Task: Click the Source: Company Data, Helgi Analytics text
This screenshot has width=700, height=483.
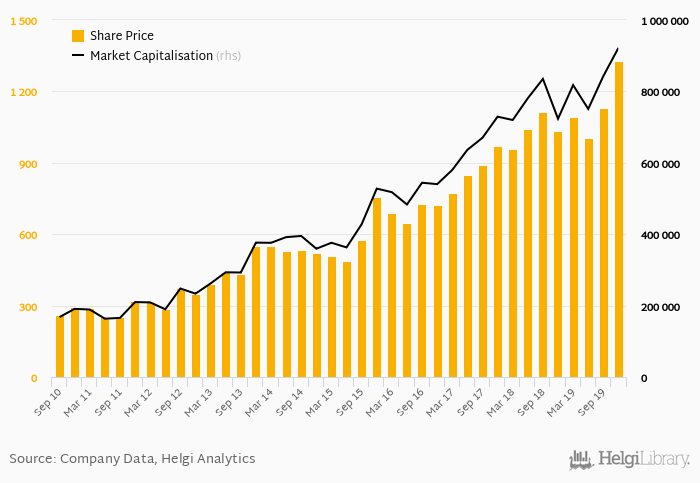Action: 132,459
